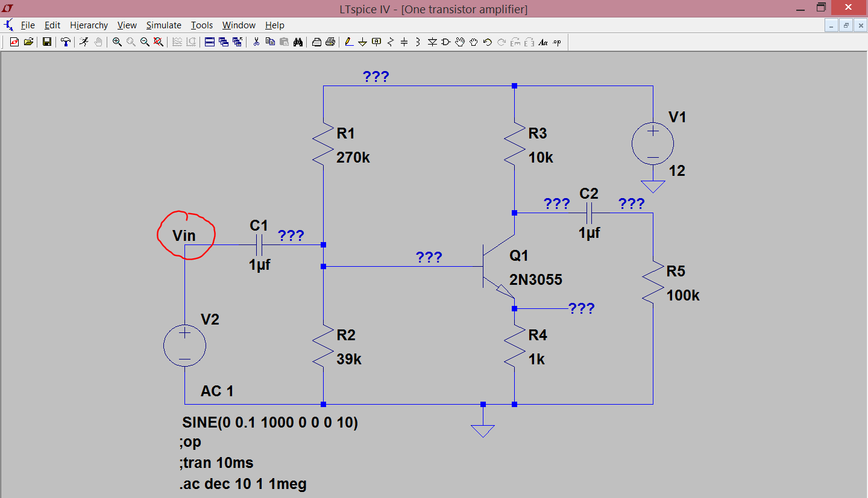Place an Inductor from the toolbar
Viewport: 868px width, 498px height.
[x=418, y=42]
